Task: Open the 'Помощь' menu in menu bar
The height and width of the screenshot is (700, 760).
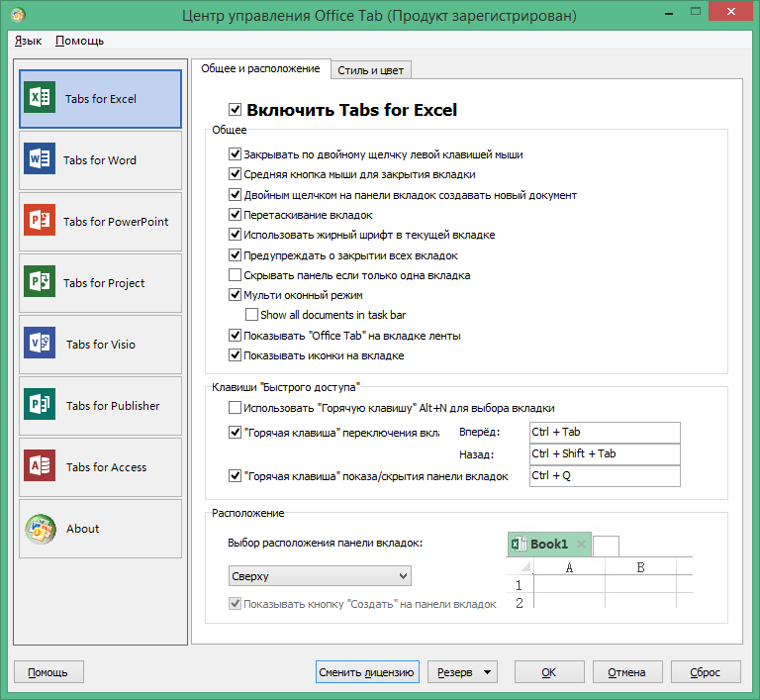Action: [x=79, y=41]
